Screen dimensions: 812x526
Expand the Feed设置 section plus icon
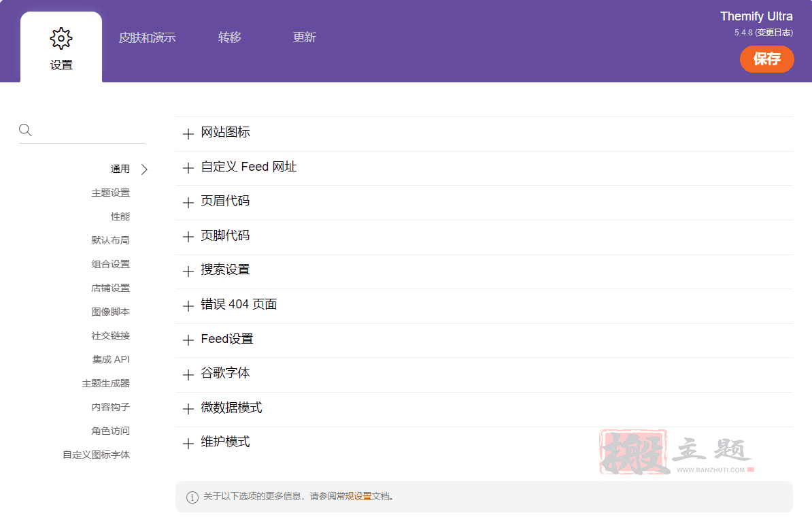[188, 340]
